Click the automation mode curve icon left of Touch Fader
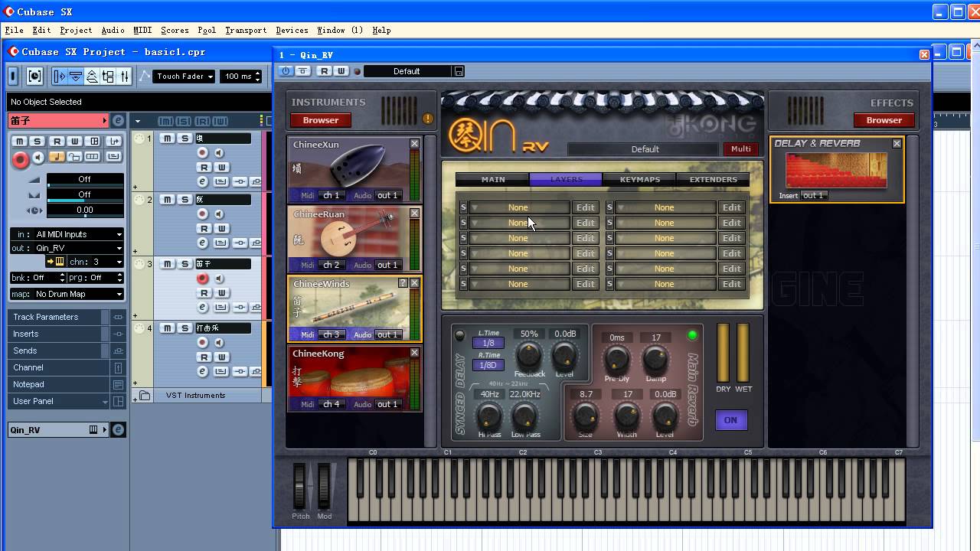This screenshot has width=980, height=551. 145,76
